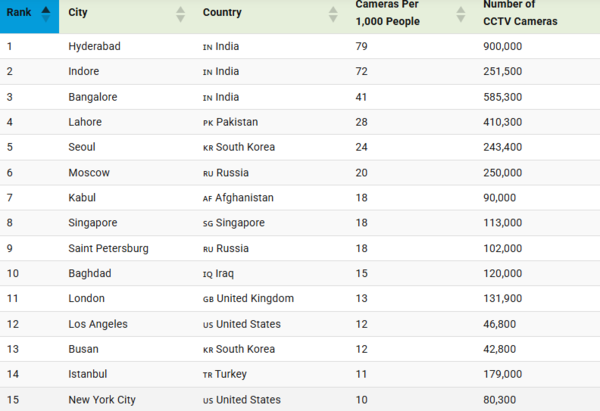Click the Afghanistan country cell
This screenshot has width=600, height=411.
pos(246,198)
